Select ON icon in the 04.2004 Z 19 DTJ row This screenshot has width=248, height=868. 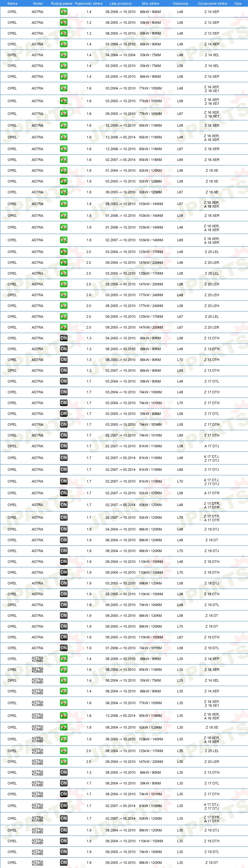tap(63, 529)
